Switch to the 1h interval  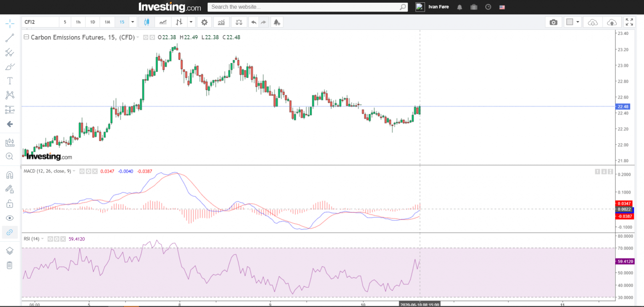click(78, 22)
